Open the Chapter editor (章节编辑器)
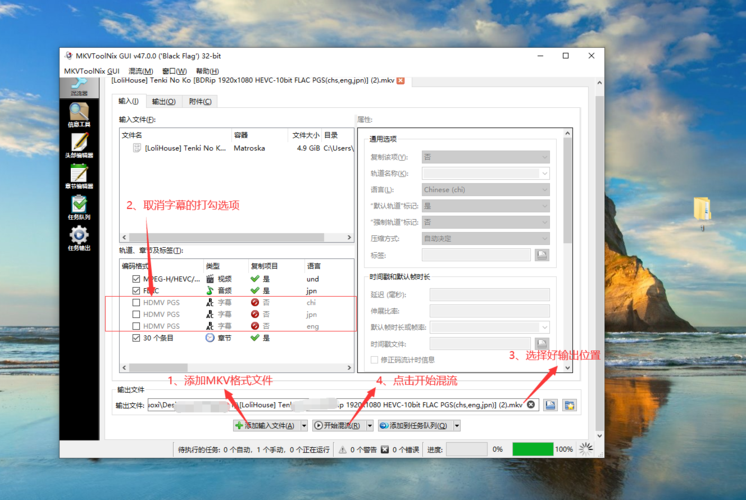The width and height of the screenshot is (746, 500). pyautogui.click(x=79, y=176)
